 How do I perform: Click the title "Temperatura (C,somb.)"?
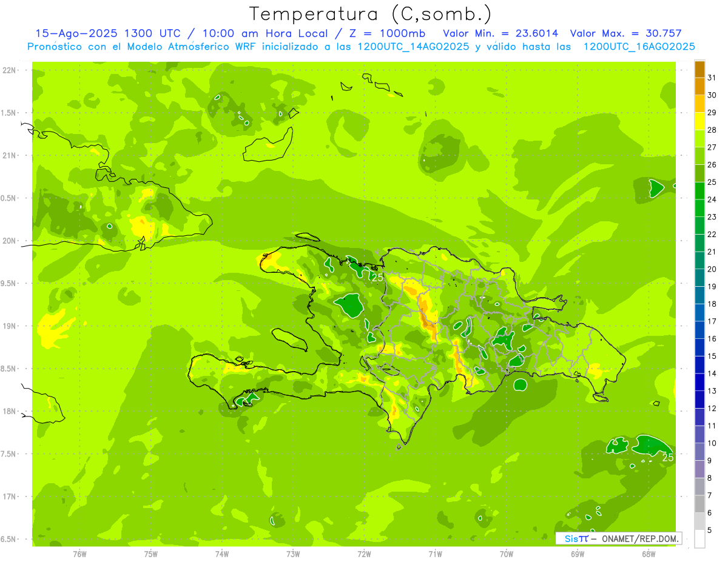coord(371,15)
